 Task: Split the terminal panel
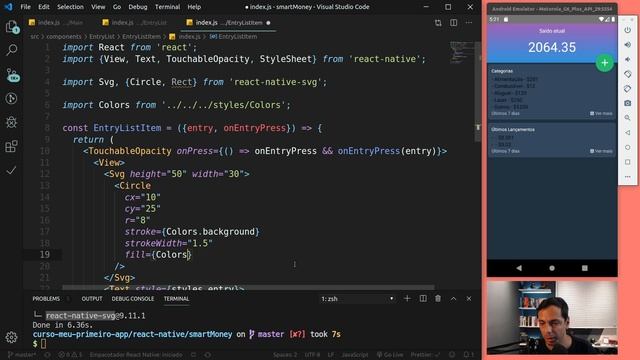[x=423, y=299]
